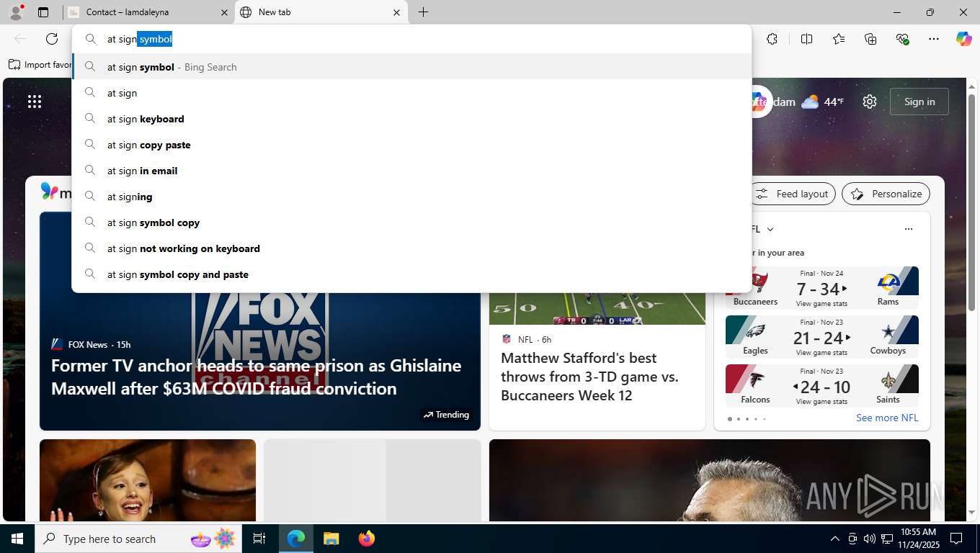980x553 pixels.
Task: Open the Rams team logo
Action: pyautogui.click(x=888, y=283)
